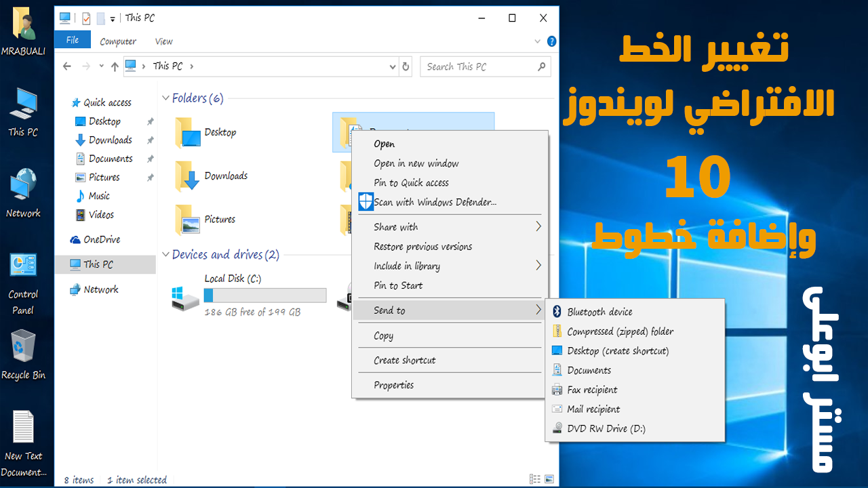
Task: Click the This PC address bar path
Action: [167, 66]
